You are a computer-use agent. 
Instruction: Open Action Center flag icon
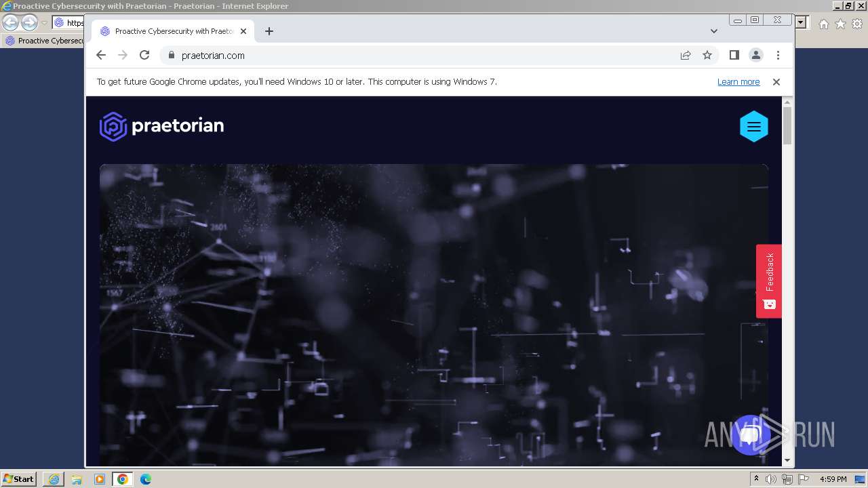(804, 479)
